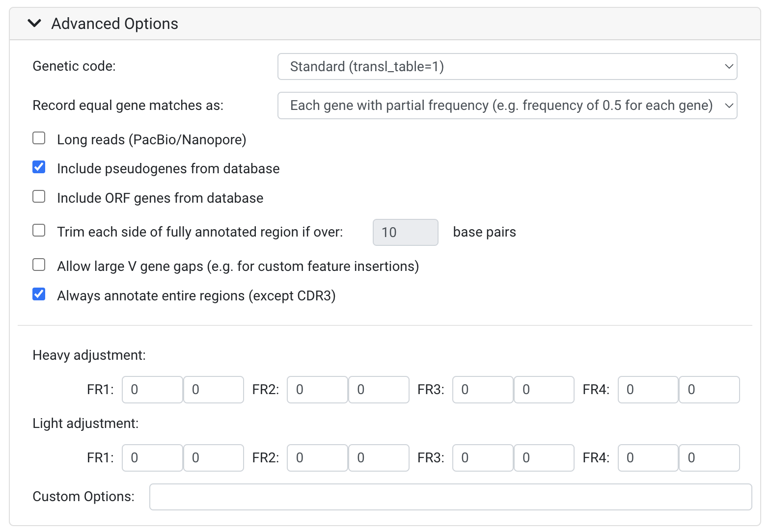Click Heavy adjustment FR1 first field
The width and height of the screenshot is (771, 532).
[x=152, y=390]
